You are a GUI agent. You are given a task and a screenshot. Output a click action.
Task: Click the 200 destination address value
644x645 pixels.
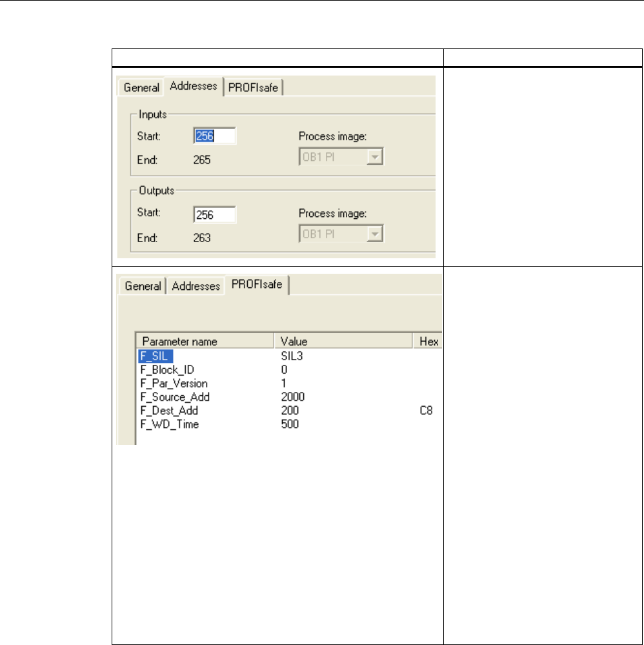click(290, 411)
